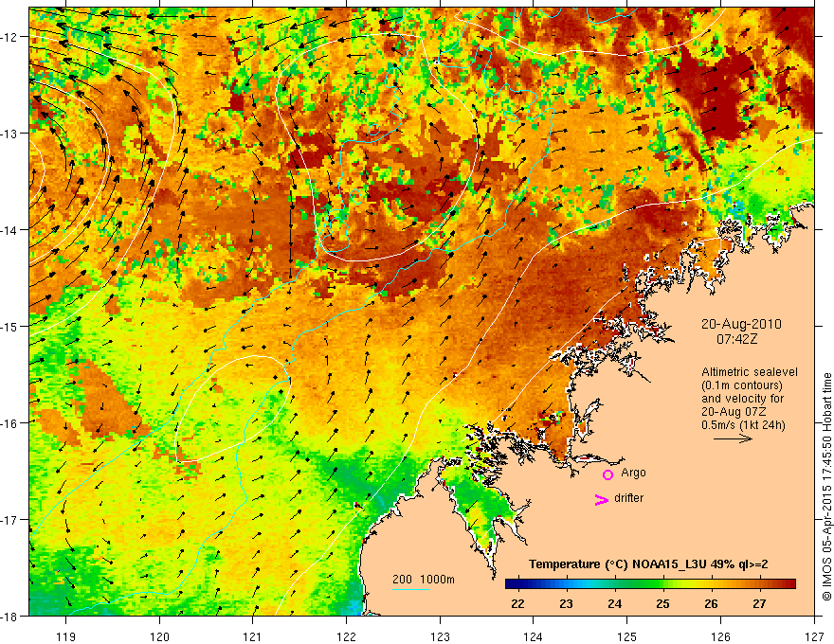The image size is (834, 644).
Task: Click the longitude axis label "121"
Action: point(253,636)
